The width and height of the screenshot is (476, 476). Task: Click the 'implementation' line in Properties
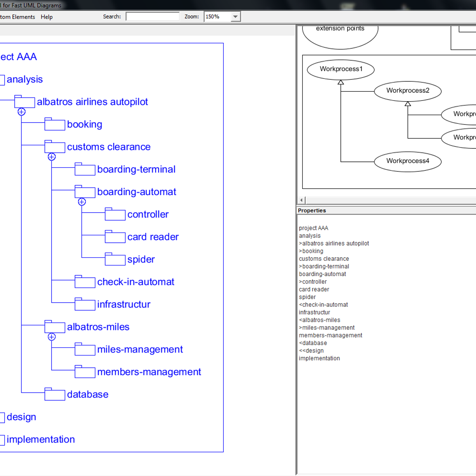319,358
